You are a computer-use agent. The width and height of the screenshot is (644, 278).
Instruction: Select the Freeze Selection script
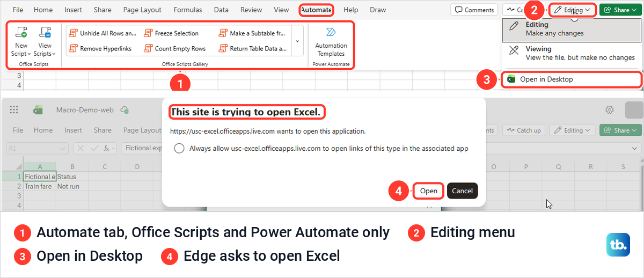(171, 33)
